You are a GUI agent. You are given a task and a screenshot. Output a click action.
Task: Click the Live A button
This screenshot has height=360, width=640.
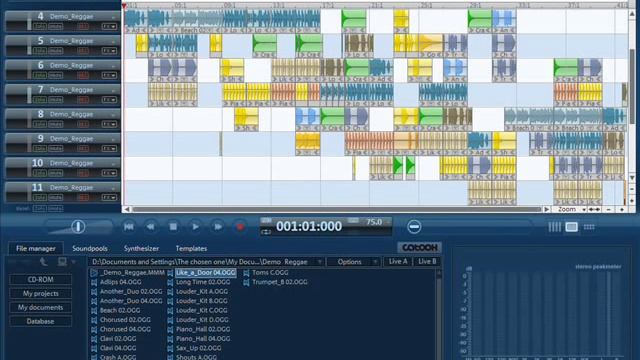398,262
